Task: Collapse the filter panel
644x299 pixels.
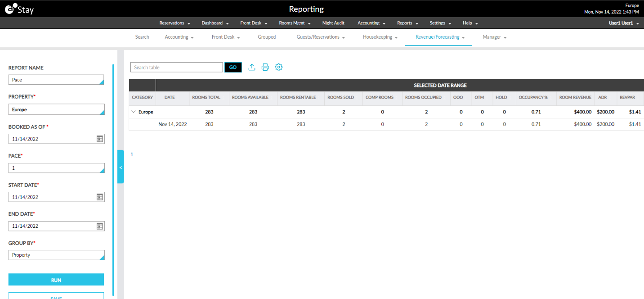Action: (x=121, y=167)
